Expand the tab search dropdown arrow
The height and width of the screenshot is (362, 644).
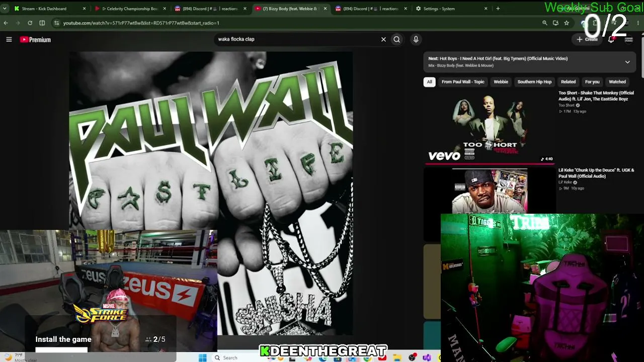point(5,9)
